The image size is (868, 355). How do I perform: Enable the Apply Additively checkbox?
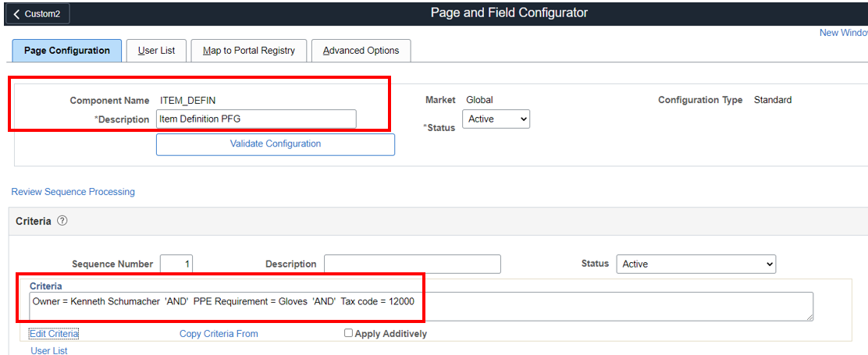(x=348, y=333)
